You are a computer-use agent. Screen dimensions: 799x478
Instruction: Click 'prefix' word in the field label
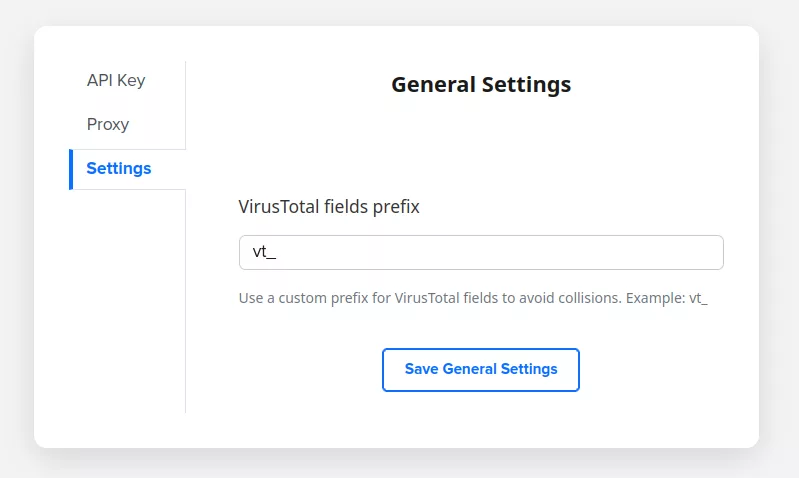[396, 207]
